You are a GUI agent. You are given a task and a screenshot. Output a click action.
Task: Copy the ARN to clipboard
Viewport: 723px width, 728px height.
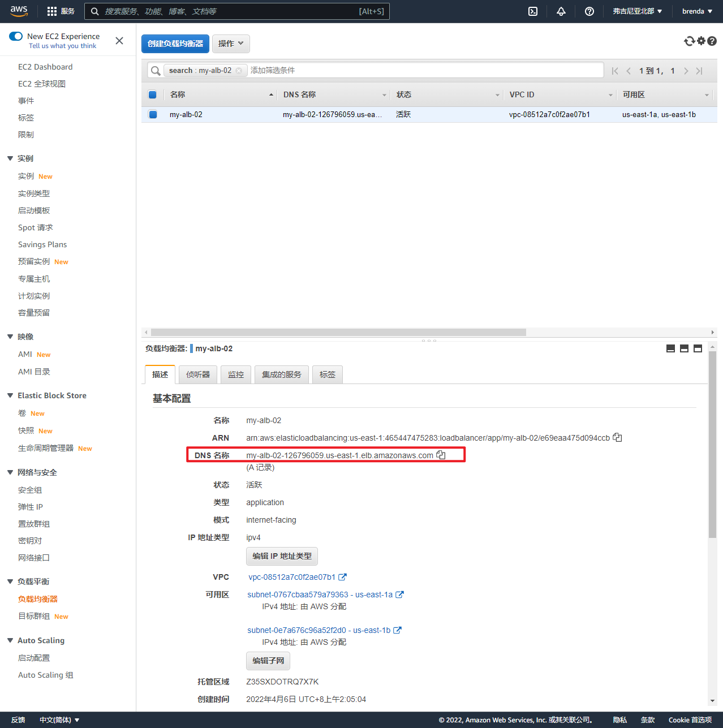[617, 437]
